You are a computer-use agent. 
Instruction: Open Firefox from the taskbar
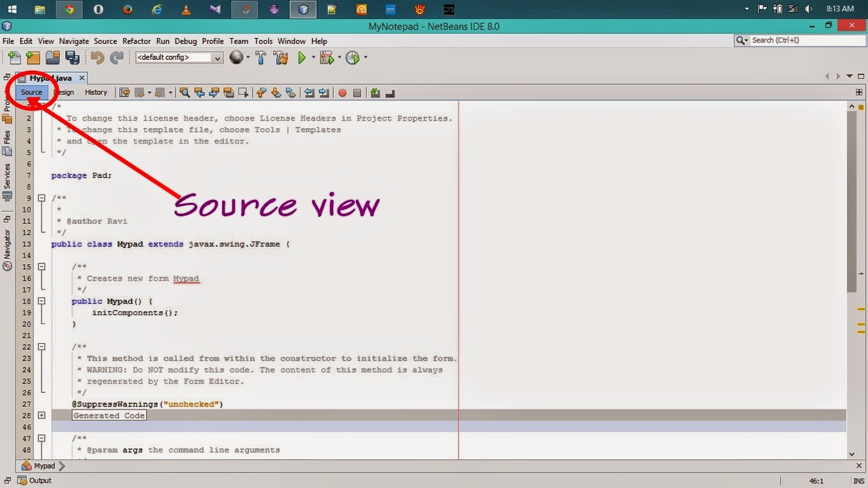click(127, 9)
